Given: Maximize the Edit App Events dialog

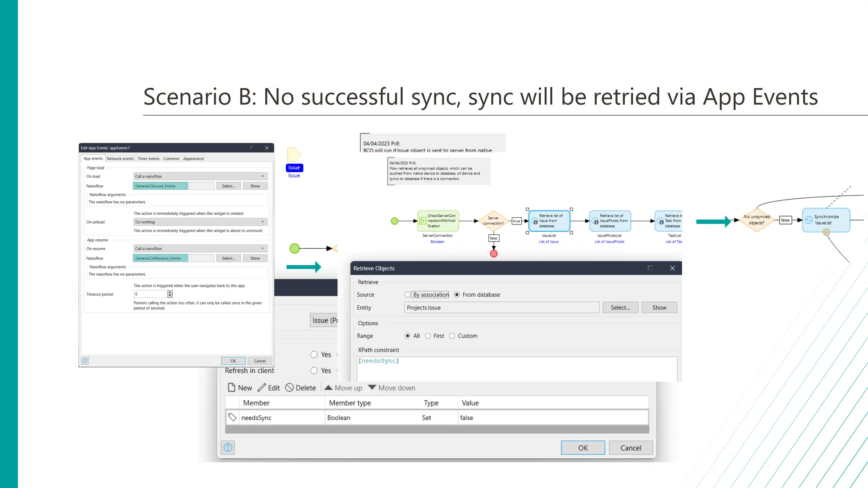Looking at the screenshot, I should click(251, 148).
